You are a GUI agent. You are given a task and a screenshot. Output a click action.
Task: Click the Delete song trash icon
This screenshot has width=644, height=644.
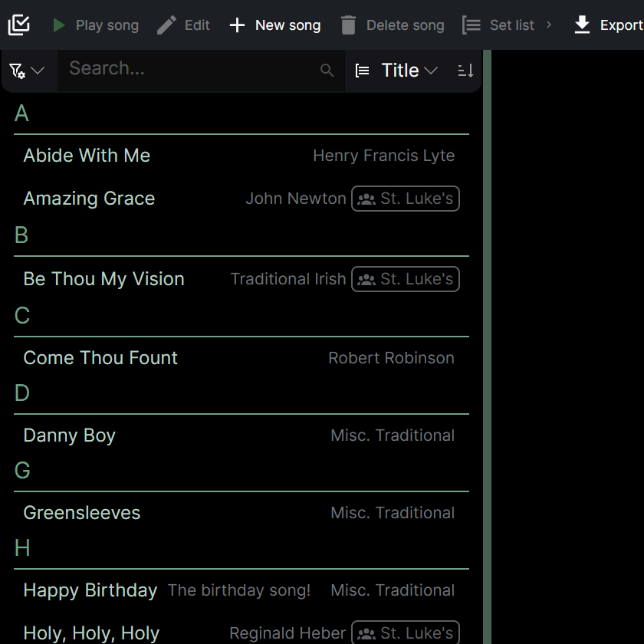[x=348, y=25]
